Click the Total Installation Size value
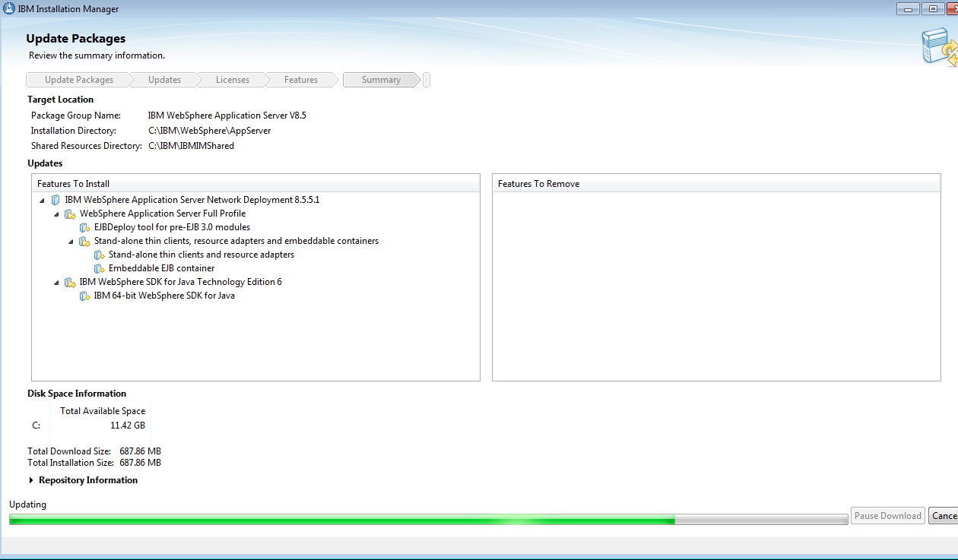Screen dimensions: 958x560 click(140, 463)
